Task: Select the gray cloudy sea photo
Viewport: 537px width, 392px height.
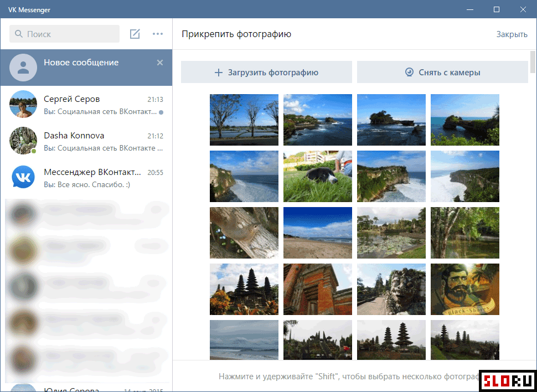Action: click(244, 340)
